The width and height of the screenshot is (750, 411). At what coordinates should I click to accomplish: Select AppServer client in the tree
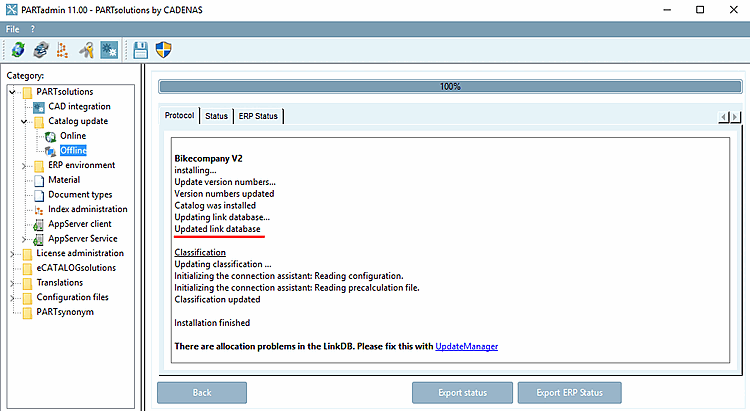(x=79, y=224)
